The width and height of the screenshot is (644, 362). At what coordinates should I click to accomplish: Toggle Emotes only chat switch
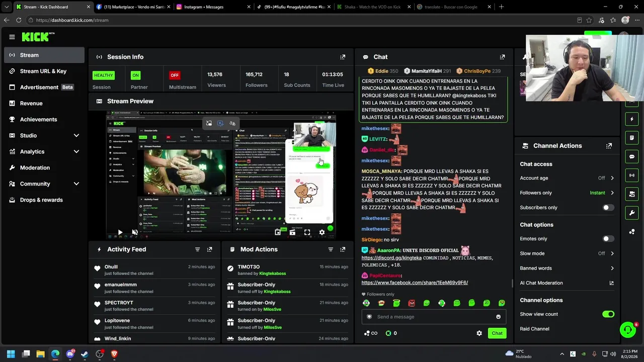608,239
